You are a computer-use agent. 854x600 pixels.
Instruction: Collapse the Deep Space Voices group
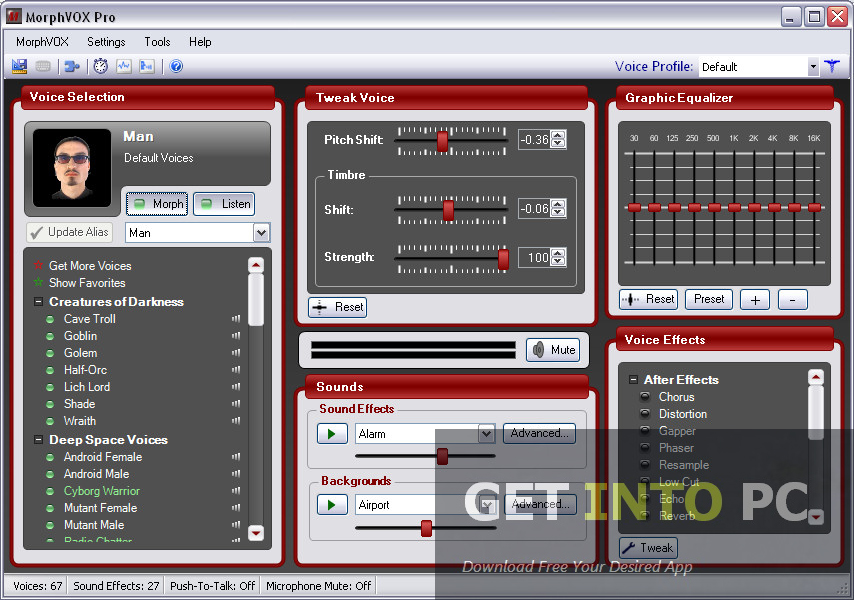(x=39, y=439)
